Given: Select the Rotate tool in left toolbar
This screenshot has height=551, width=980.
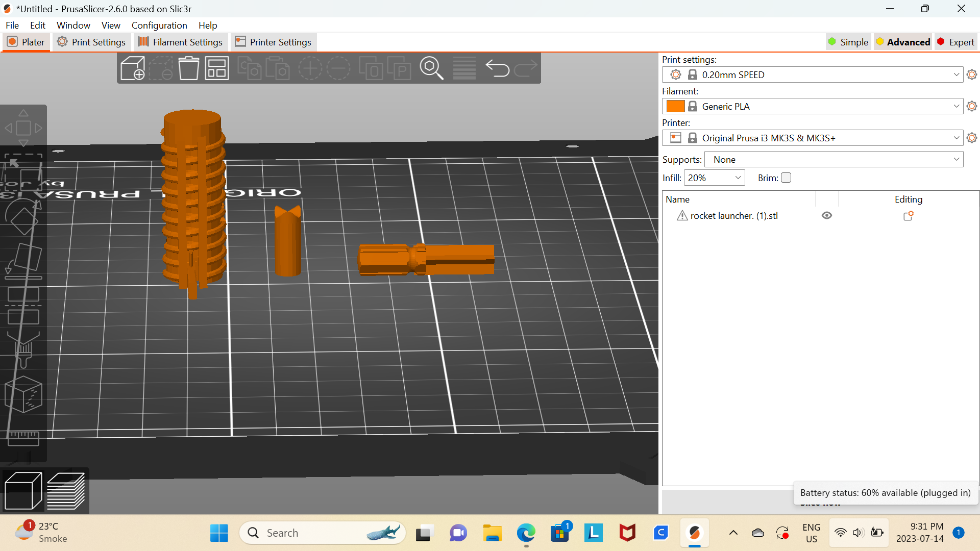Looking at the screenshot, I should point(23,218).
